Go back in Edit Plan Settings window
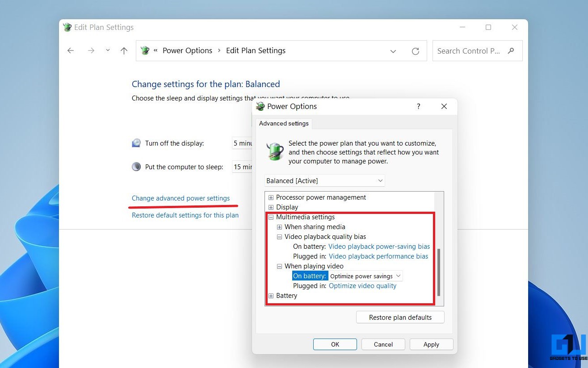 [x=71, y=51]
